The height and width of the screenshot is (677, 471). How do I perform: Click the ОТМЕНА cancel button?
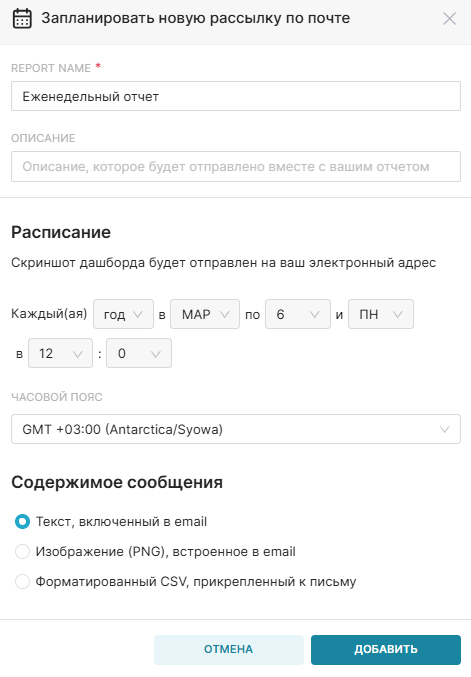click(x=229, y=649)
